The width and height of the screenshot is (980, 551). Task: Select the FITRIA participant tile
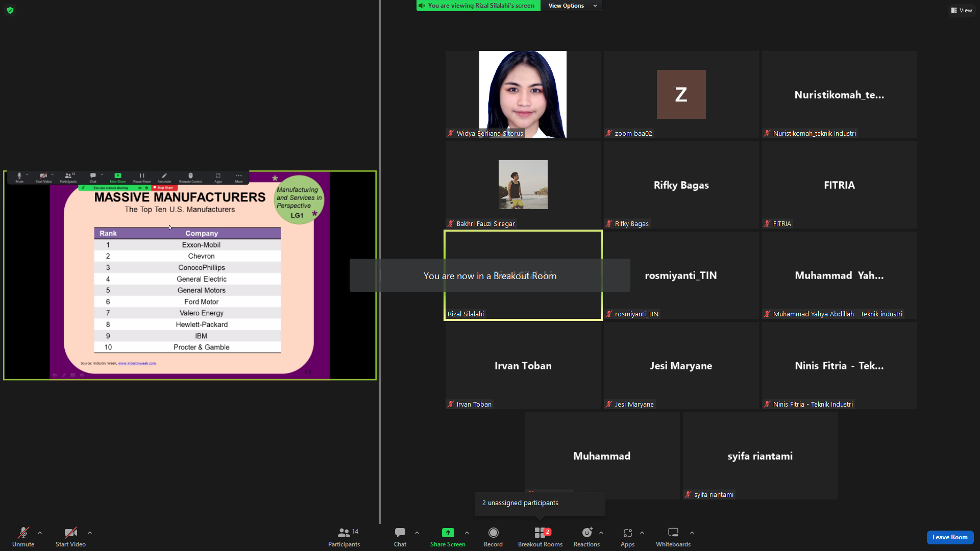pyautogui.click(x=839, y=185)
